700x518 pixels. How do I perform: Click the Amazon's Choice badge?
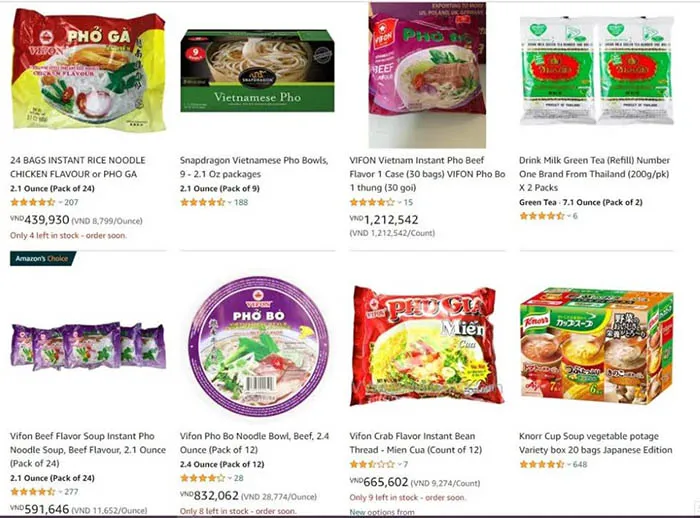(x=43, y=259)
